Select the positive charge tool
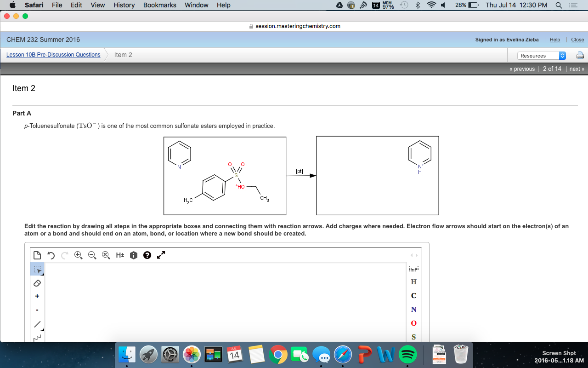This screenshot has height=368, width=588. [37, 296]
